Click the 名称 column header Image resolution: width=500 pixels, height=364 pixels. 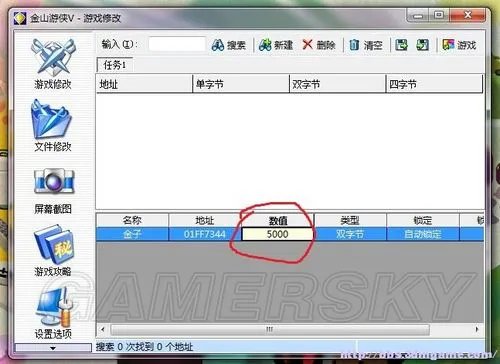pyautogui.click(x=132, y=220)
